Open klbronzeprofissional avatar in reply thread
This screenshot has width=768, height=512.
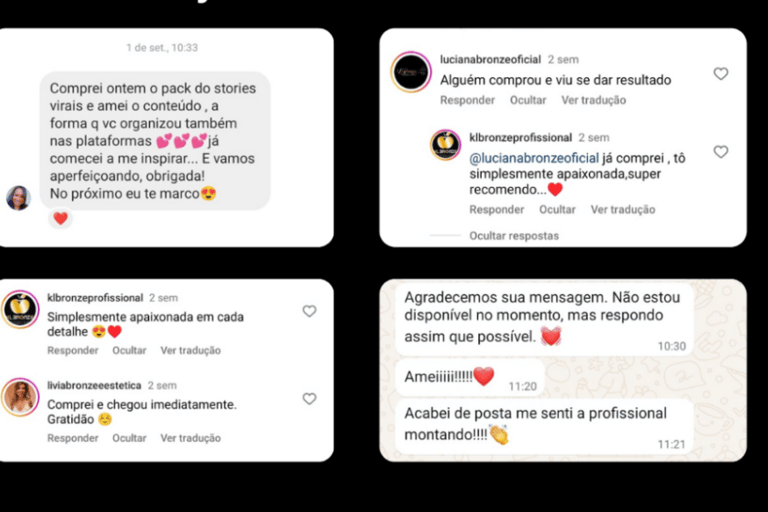[445, 145]
